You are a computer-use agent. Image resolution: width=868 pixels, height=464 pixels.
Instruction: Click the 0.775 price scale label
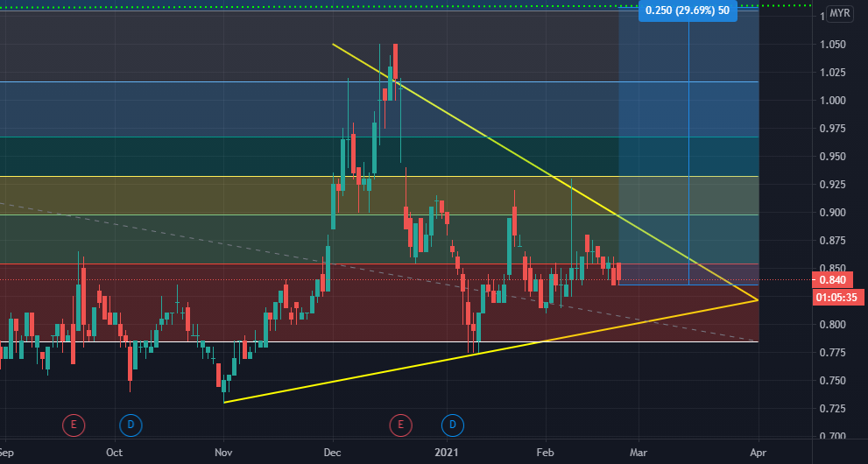(833, 352)
